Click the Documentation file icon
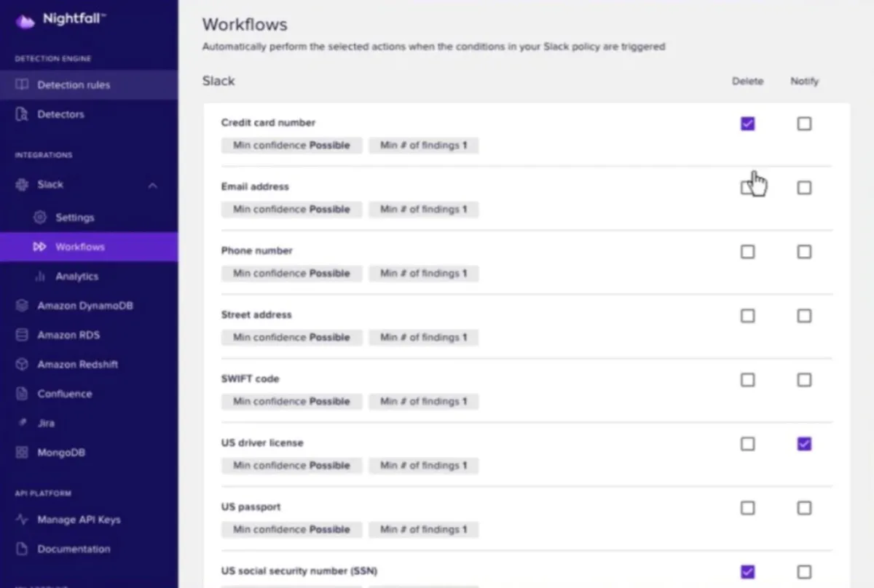Viewport: 874px width, 588px height. [22, 549]
